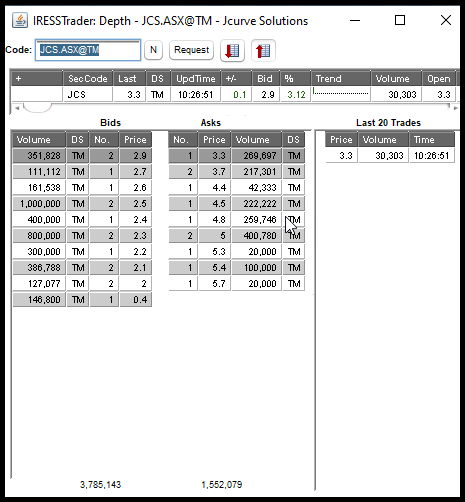The height and width of the screenshot is (502, 465).
Task: Click bid price 0.4 cell
Action: [136, 300]
